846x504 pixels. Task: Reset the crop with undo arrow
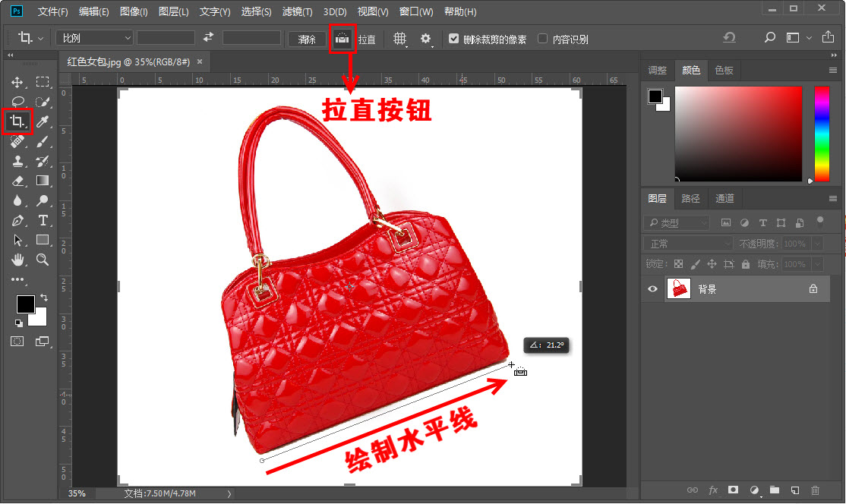730,37
